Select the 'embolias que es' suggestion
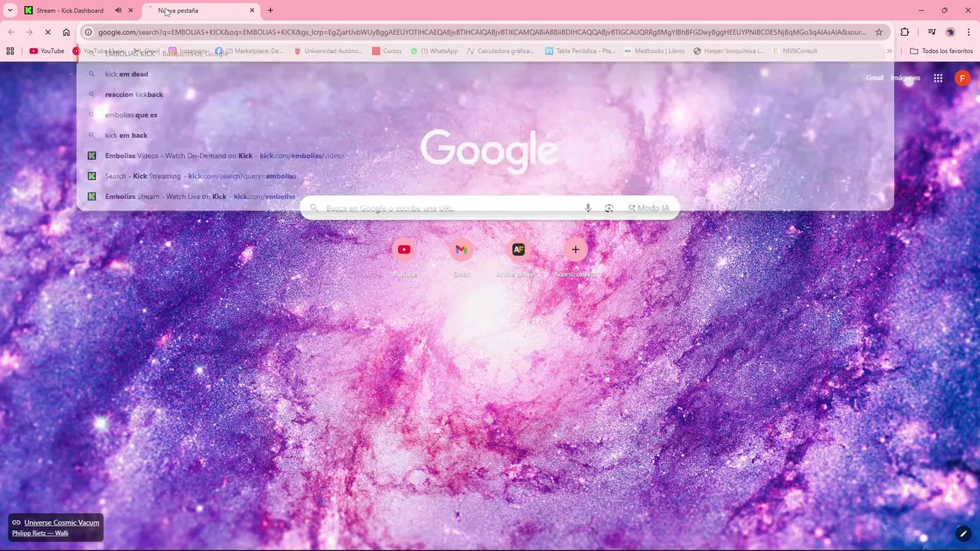Screen dimensions: 980x551 tap(485, 115)
